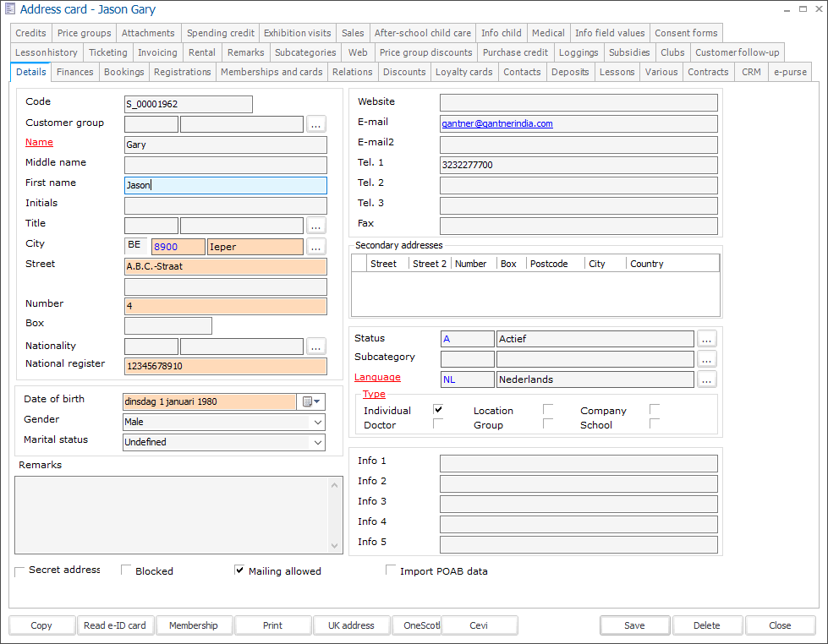Click the Language lookup ellipsis button
The image size is (828, 644).
pos(706,379)
